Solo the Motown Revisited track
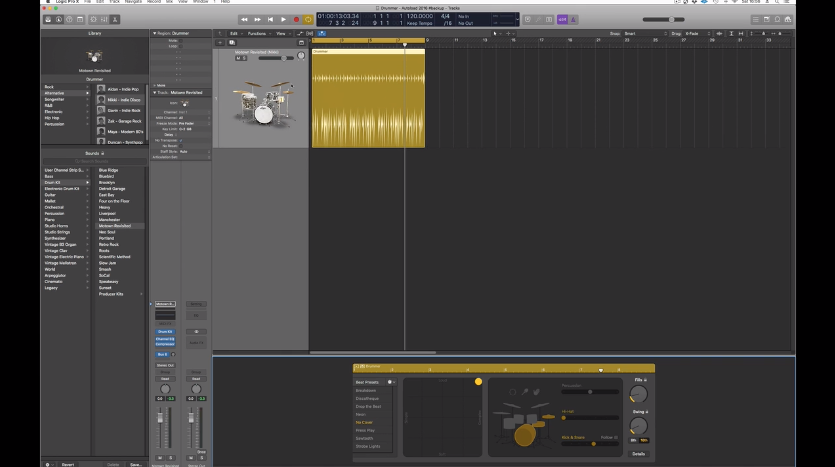The height and width of the screenshot is (467, 835). tap(244, 58)
